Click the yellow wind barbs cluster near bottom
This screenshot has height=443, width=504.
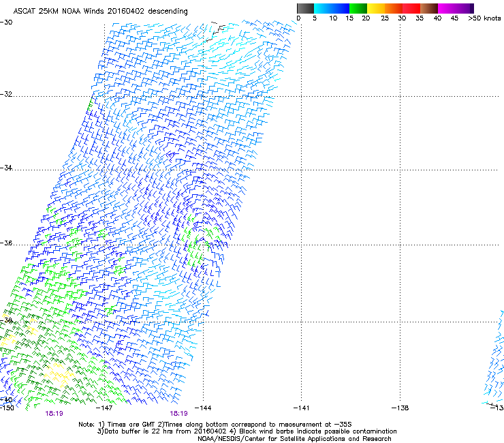pos(58,373)
